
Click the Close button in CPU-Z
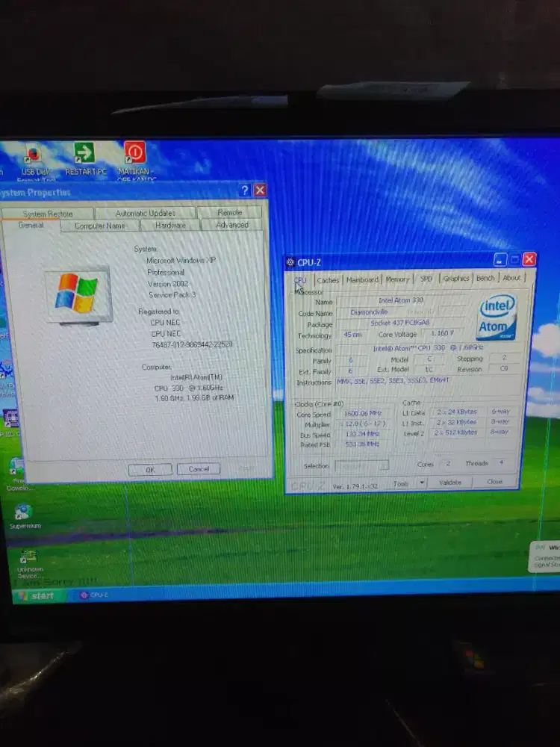pos(494,482)
